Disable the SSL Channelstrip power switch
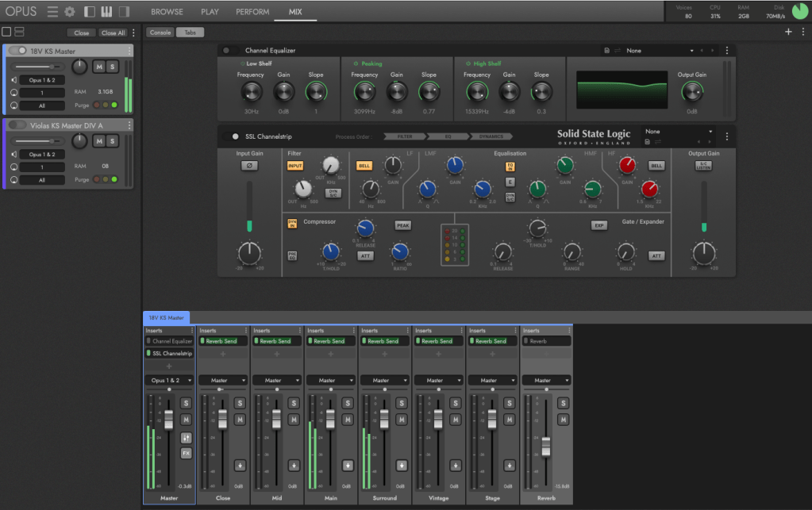Image resolution: width=812 pixels, height=510 pixels. (x=231, y=136)
